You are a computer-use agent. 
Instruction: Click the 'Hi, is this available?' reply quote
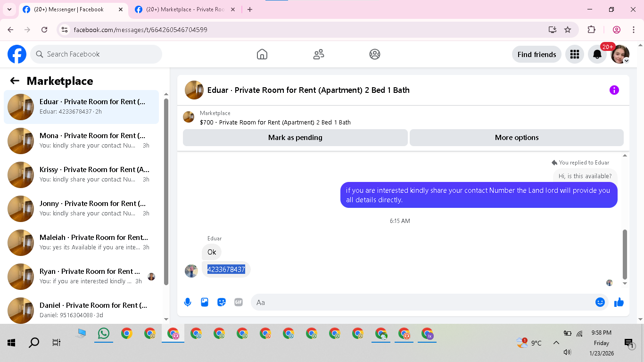(585, 176)
